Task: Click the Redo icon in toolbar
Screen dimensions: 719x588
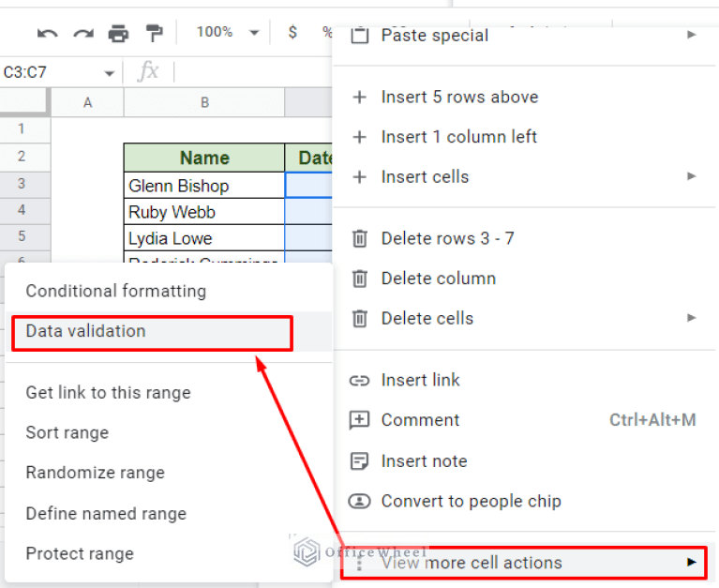Action: click(x=83, y=34)
